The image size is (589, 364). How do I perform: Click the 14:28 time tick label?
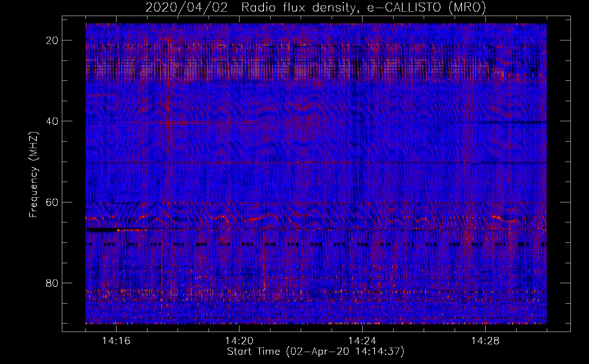point(485,341)
